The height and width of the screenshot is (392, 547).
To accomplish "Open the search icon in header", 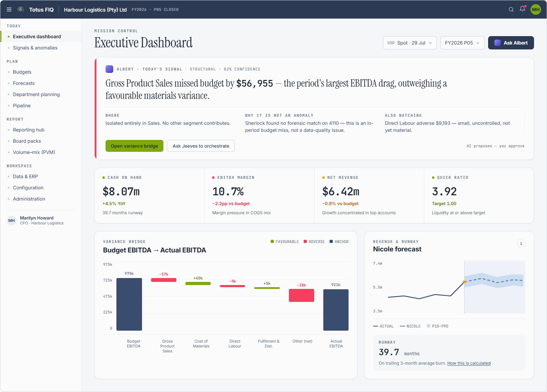I will tap(511, 9).
